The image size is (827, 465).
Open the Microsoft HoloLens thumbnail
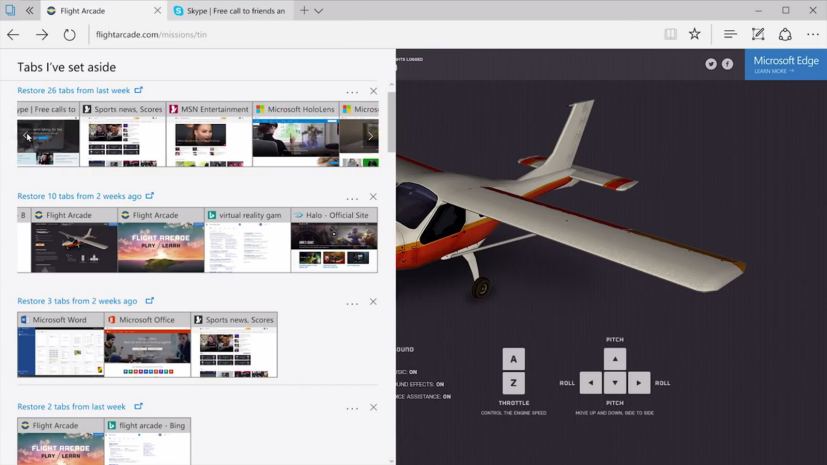295,135
